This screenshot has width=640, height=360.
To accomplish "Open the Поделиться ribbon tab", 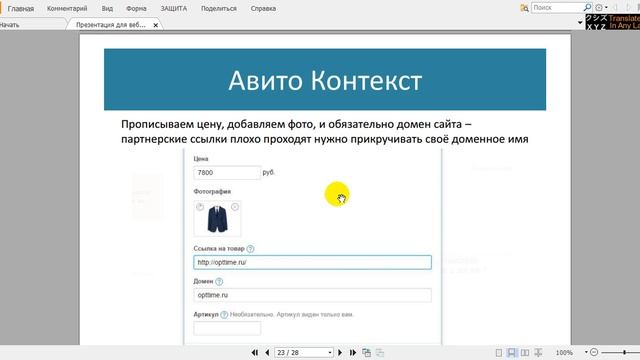I will pos(219,8).
